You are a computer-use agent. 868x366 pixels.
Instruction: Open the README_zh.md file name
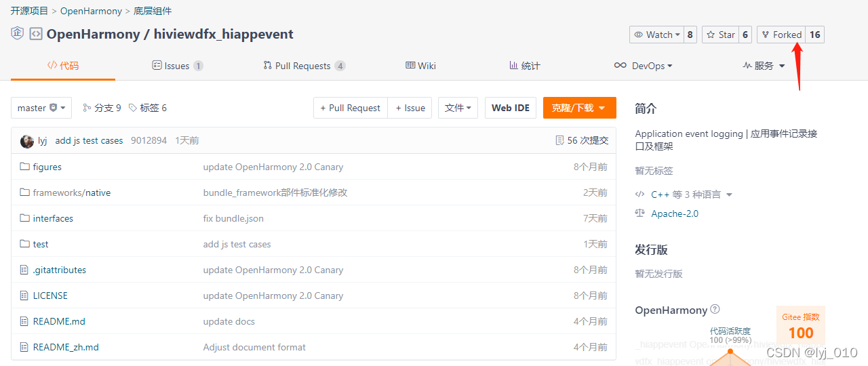(66, 347)
